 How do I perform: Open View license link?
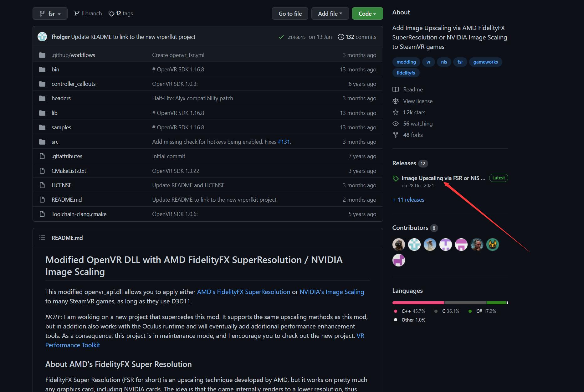tap(412, 101)
